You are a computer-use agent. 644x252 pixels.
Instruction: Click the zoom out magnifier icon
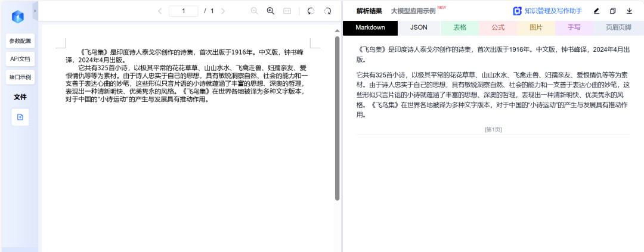255,11
